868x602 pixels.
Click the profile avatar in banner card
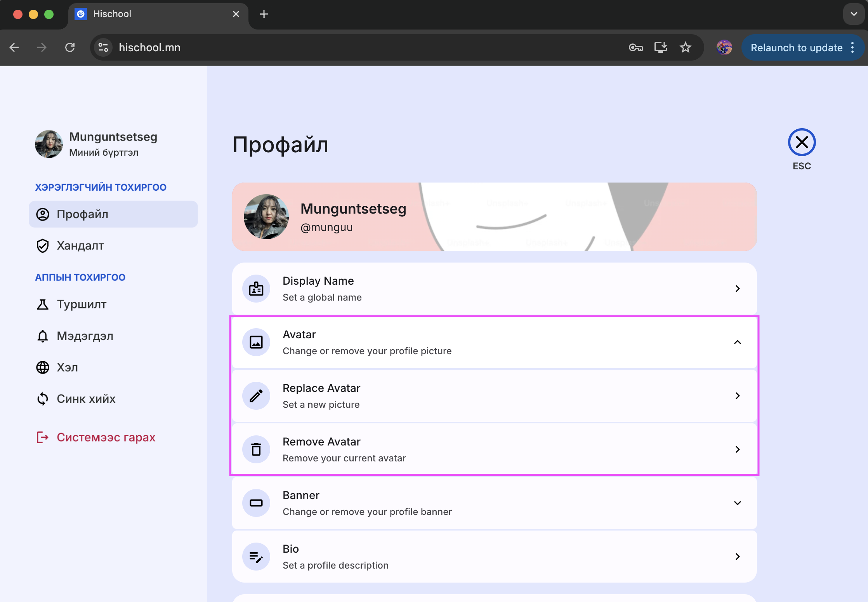pos(266,217)
